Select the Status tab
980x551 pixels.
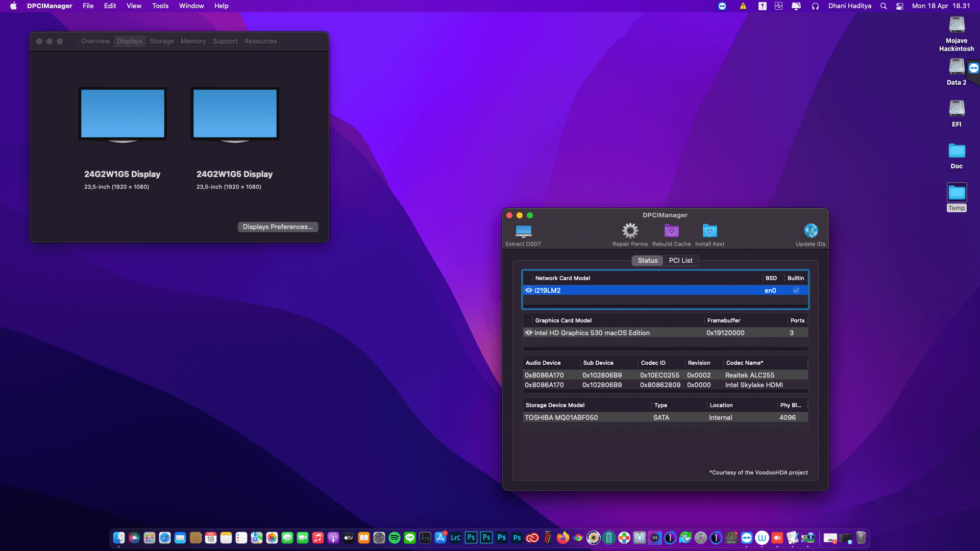647,261
